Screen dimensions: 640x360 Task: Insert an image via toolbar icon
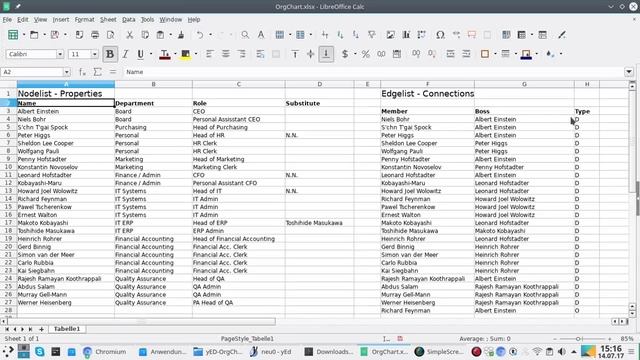click(x=391, y=35)
